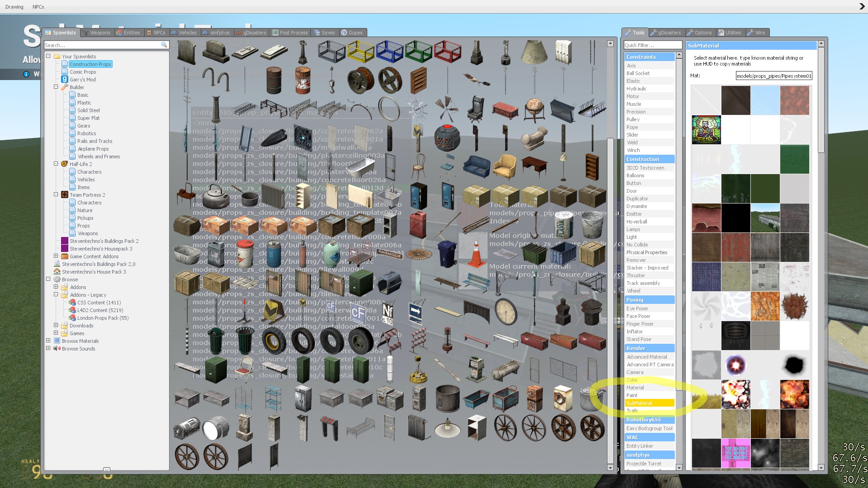
Task: Spawn the yellow armchair prop
Action: click(x=505, y=166)
